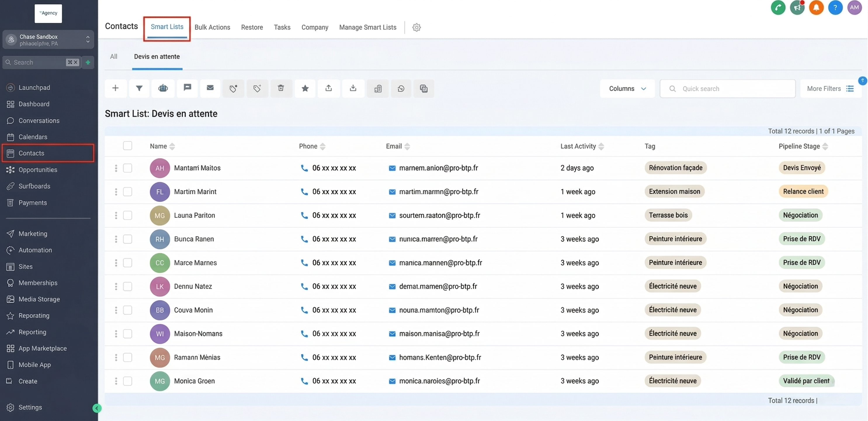Open the smart list settings gear icon

(x=416, y=27)
